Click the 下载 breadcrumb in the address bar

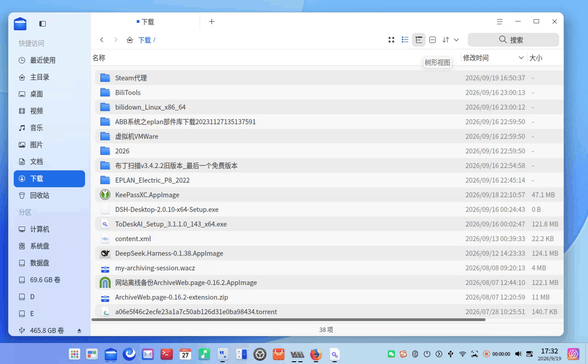[x=144, y=40]
